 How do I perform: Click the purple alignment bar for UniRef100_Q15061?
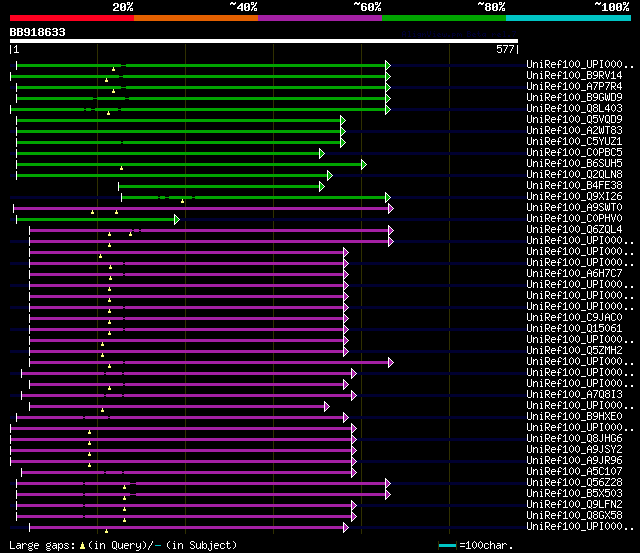[x=187, y=329]
